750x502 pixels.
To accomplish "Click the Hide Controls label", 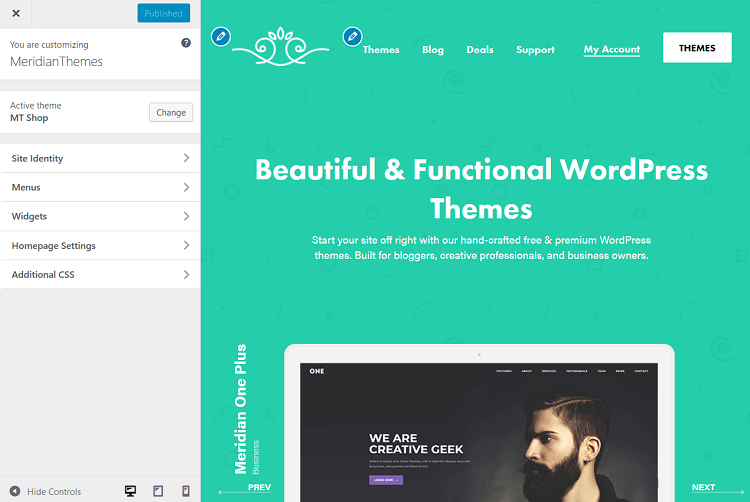I will [x=54, y=491].
